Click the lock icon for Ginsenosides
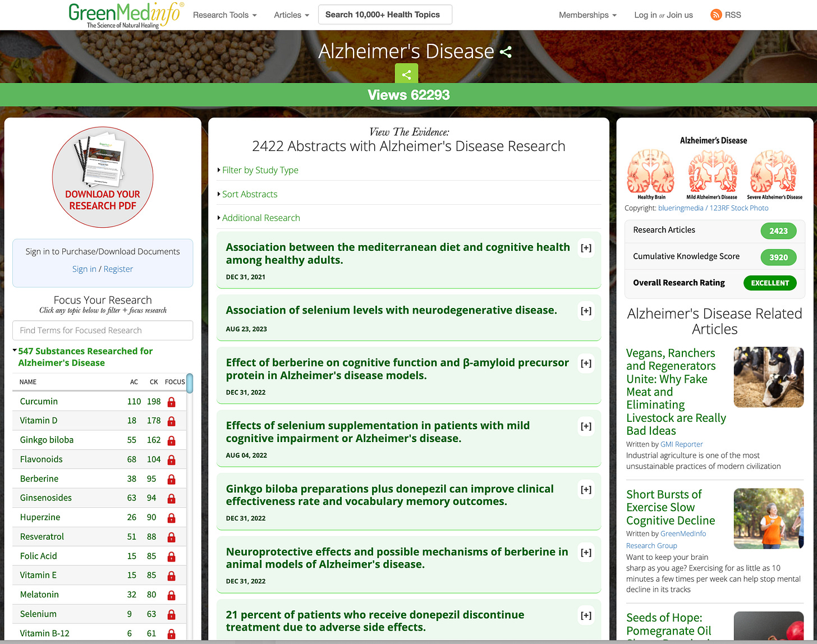This screenshot has height=644, width=817. coord(172,498)
